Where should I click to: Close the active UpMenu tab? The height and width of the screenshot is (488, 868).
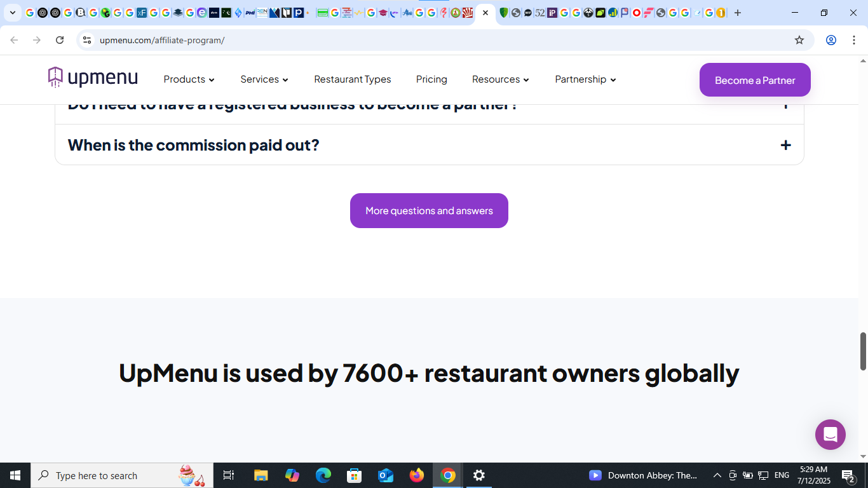(485, 13)
